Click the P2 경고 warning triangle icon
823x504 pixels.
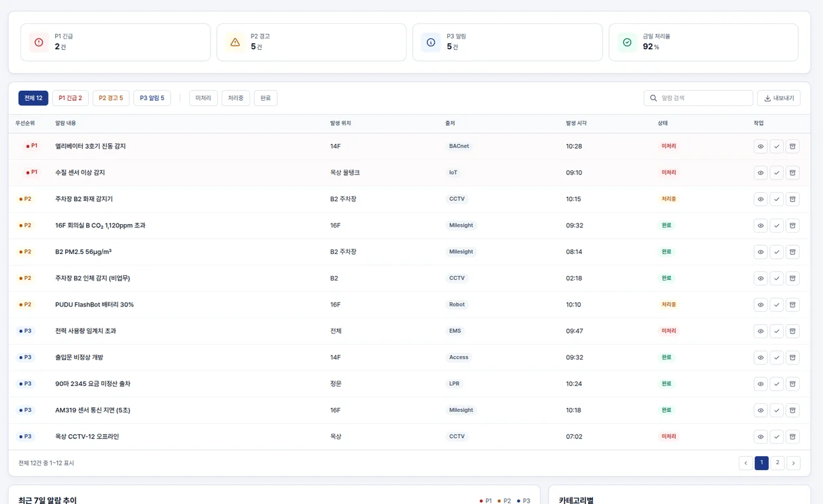coord(235,42)
